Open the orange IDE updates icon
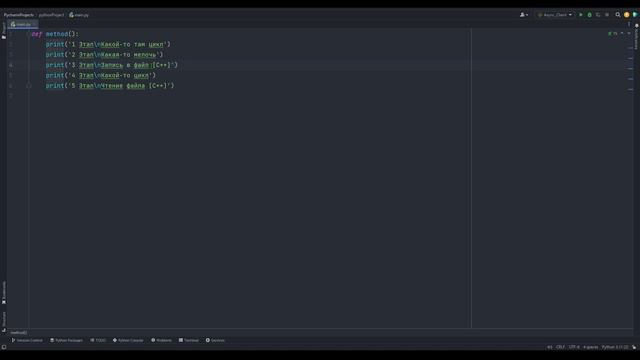 [627, 15]
